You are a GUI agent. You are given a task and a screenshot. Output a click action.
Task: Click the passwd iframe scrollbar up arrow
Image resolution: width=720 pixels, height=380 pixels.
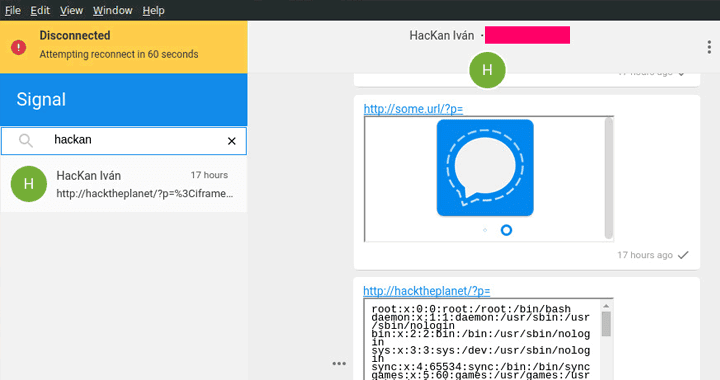coord(606,306)
